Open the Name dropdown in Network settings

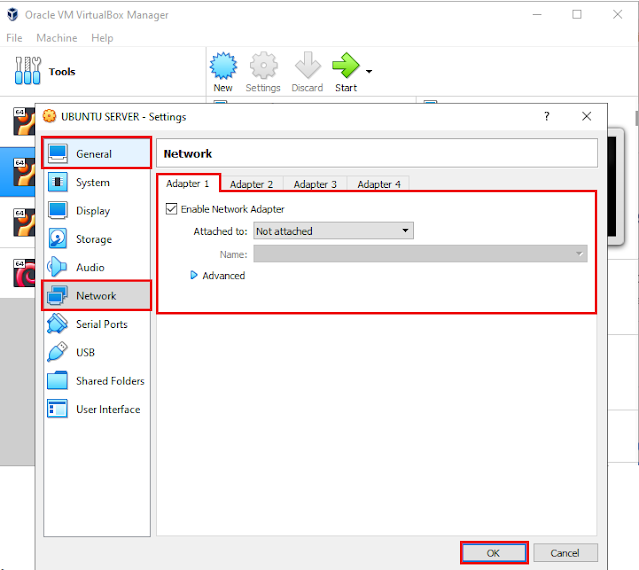(420, 254)
